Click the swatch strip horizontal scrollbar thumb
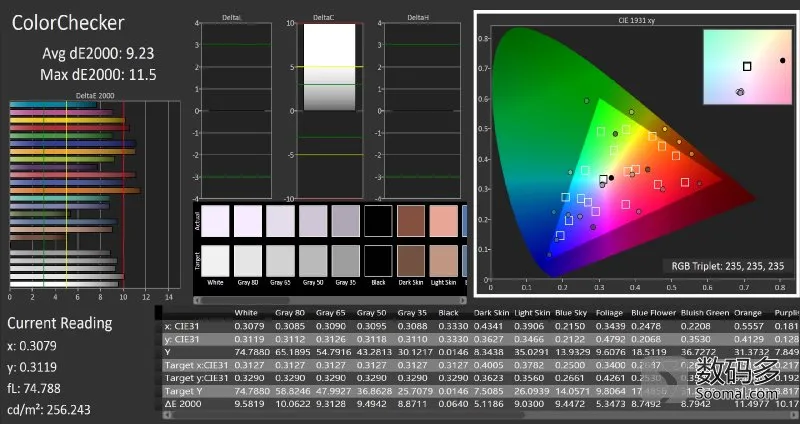Image resolution: width=800 pixels, height=424 pixels. (244, 301)
